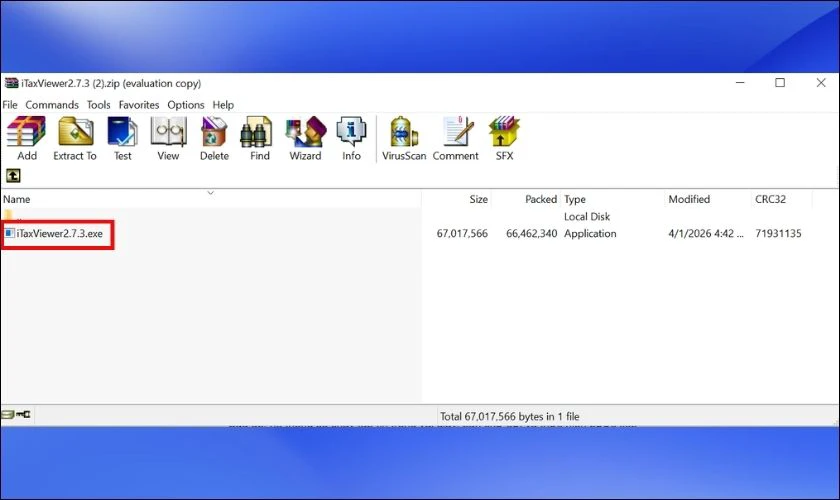Show archive Info
The width and height of the screenshot is (840, 500).
pos(351,138)
